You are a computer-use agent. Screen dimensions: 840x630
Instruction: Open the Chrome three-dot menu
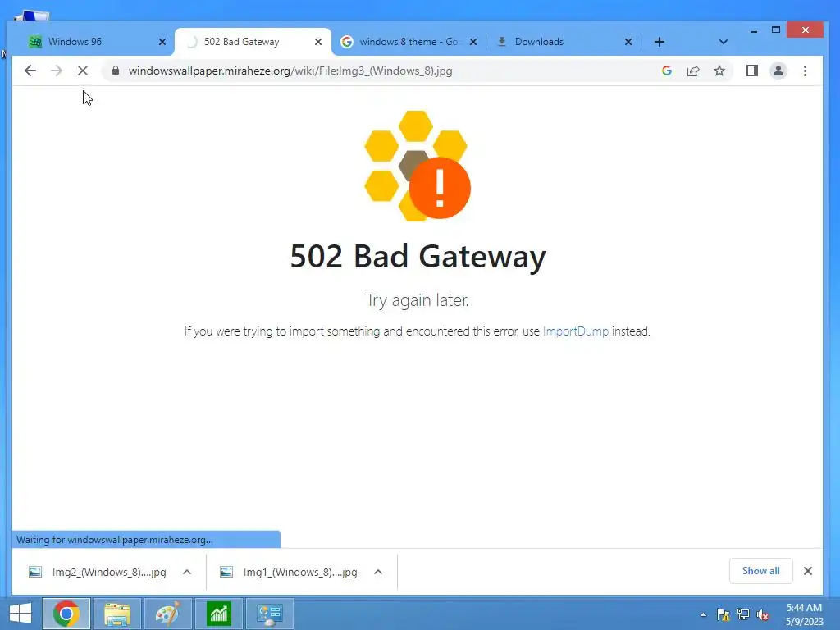806,71
